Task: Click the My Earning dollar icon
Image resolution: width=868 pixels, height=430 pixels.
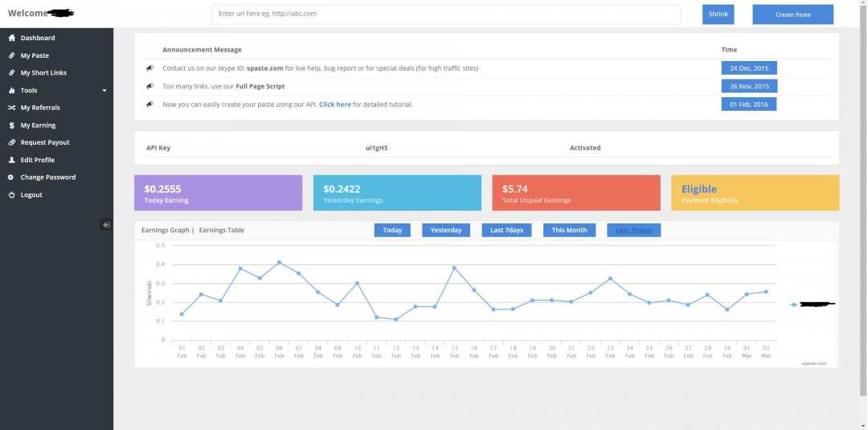Action: [11, 125]
